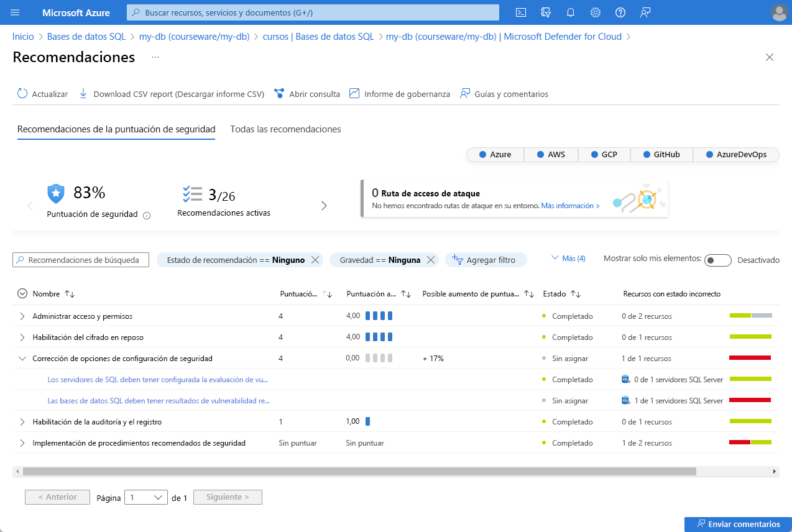Sort by Posible aumento de puntuación column
This screenshot has width=792, height=532.
click(529, 294)
